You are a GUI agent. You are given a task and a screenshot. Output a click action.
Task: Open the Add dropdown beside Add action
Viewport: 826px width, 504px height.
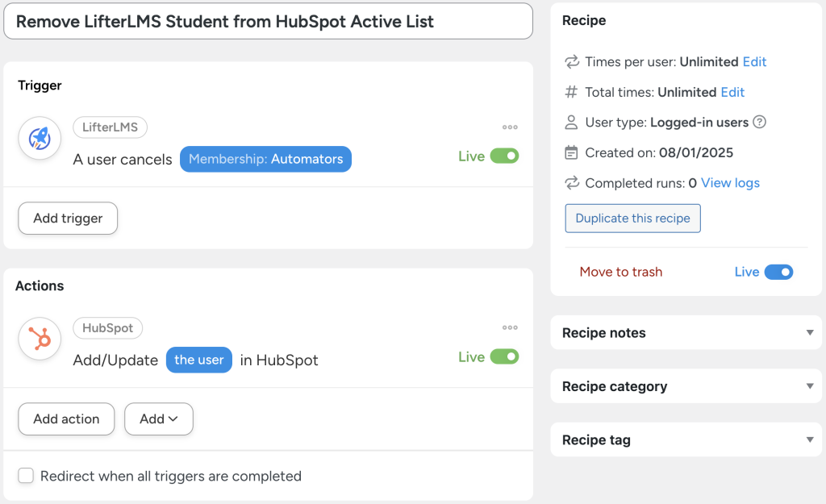(x=158, y=419)
